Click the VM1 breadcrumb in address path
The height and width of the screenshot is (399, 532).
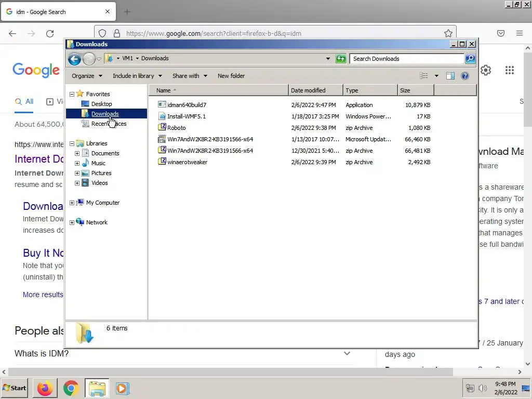coord(128,58)
